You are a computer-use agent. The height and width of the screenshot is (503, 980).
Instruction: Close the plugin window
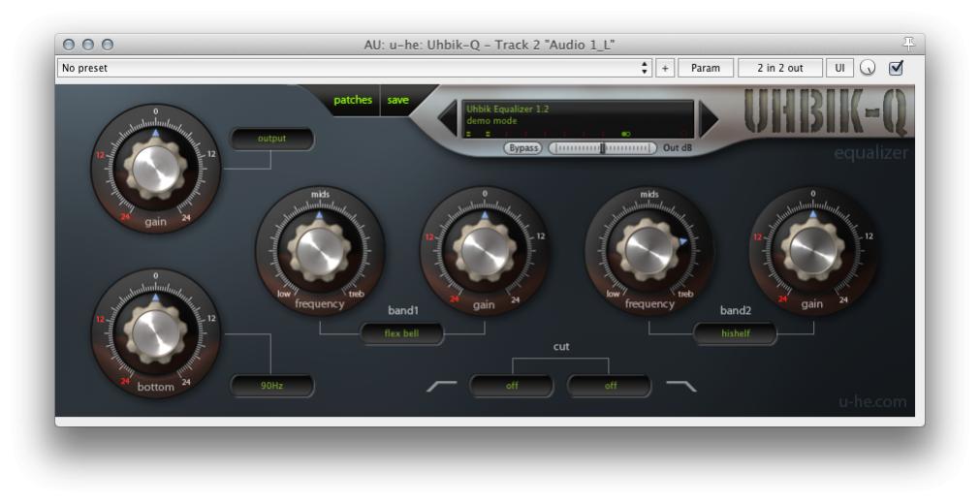tap(69, 45)
